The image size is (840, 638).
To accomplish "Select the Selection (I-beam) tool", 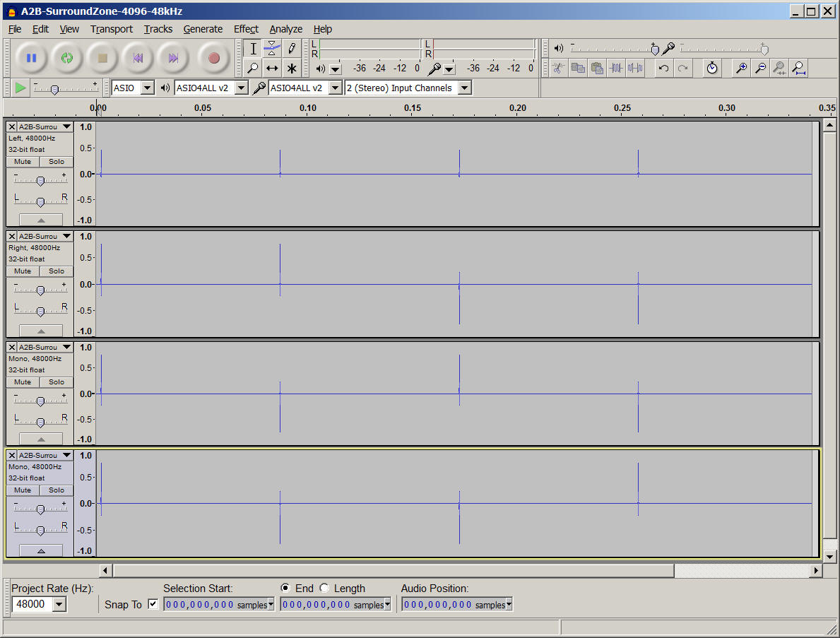I will [253, 49].
